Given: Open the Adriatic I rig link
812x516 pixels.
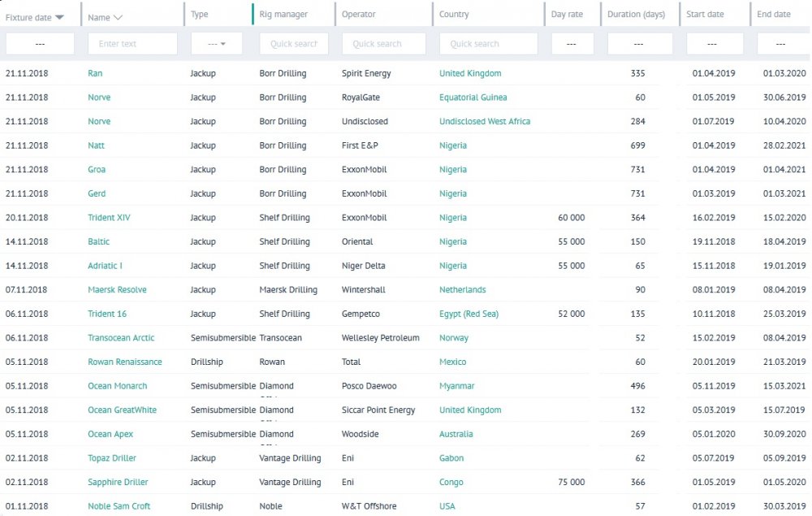Looking at the screenshot, I should click(105, 266).
